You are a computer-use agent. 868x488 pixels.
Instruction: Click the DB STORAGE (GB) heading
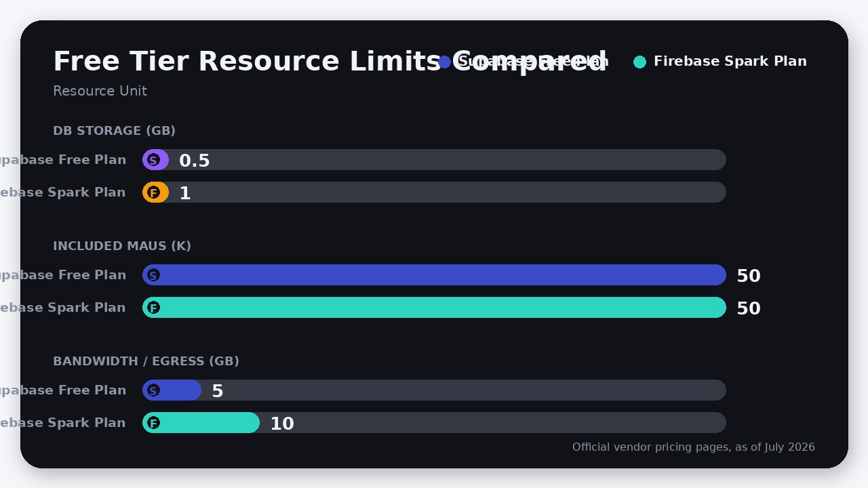[114, 131]
